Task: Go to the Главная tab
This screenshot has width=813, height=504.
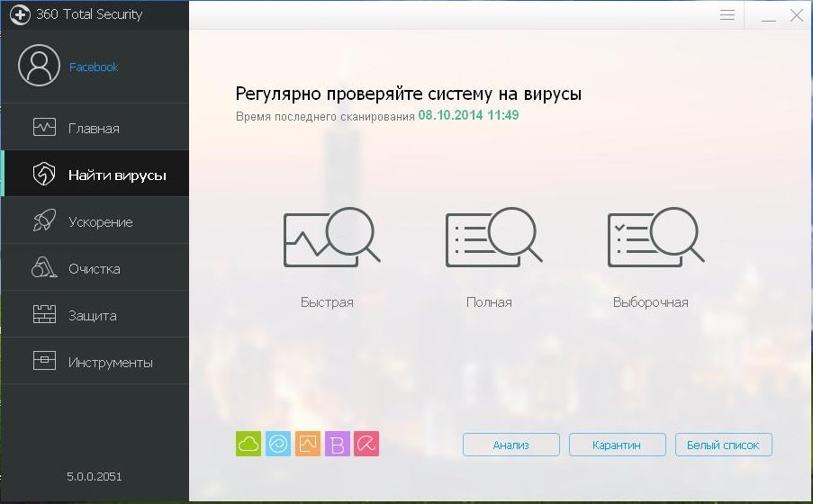Action: pyautogui.click(x=95, y=127)
